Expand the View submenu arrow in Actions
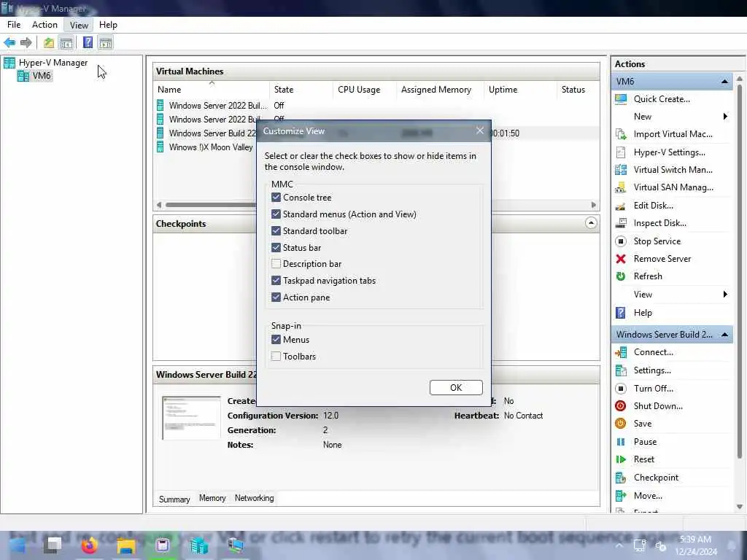 pyautogui.click(x=725, y=295)
